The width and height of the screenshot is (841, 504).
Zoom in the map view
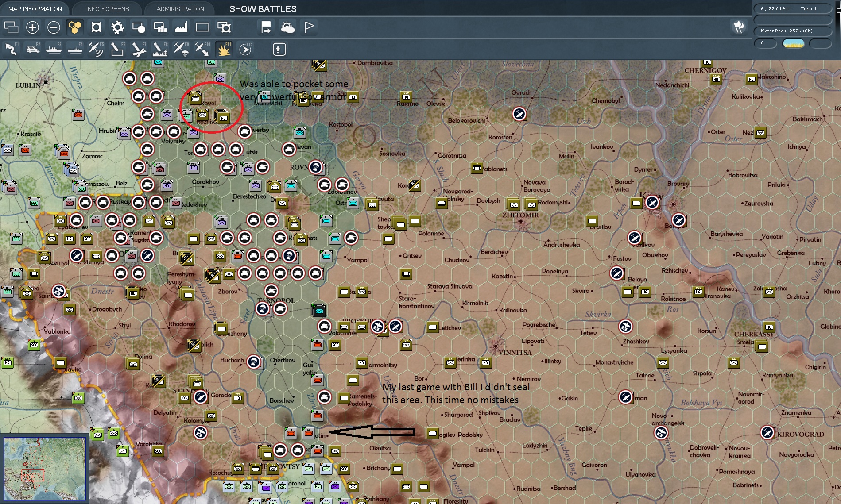click(32, 27)
